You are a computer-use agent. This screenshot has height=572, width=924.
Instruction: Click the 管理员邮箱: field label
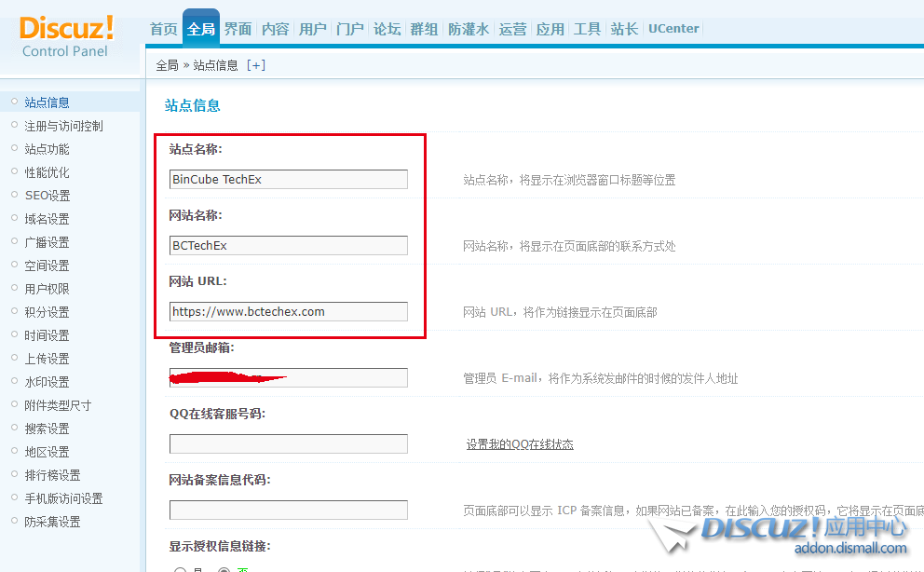201,348
